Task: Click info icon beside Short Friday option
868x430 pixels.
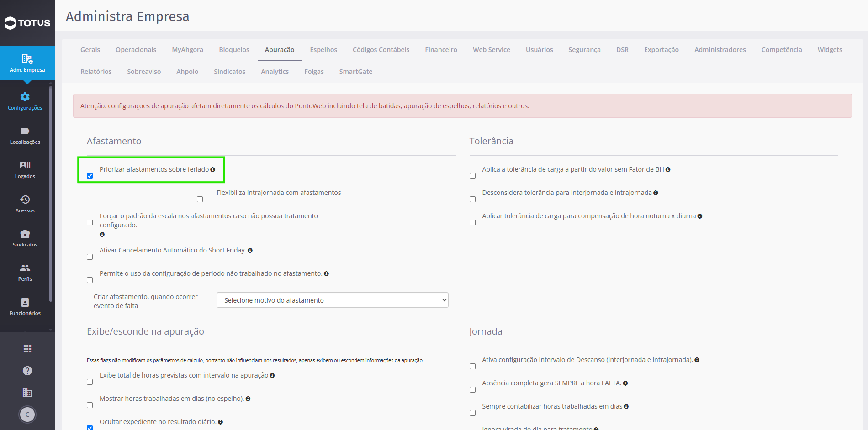Action: pos(250,251)
